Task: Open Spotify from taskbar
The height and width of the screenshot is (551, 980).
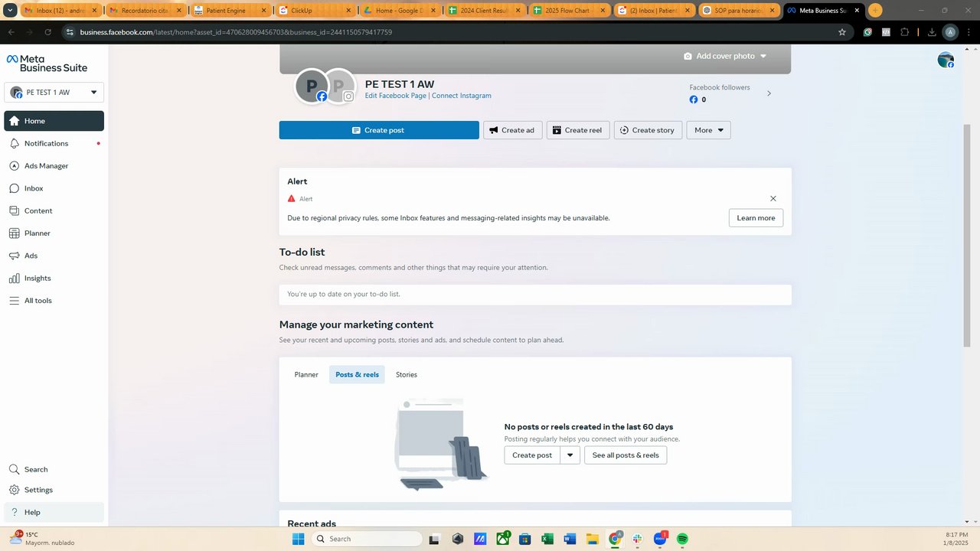Action: [x=682, y=539]
